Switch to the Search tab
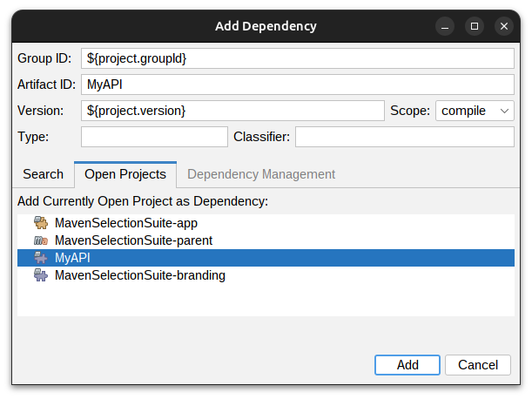 pyautogui.click(x=43, y=174)
